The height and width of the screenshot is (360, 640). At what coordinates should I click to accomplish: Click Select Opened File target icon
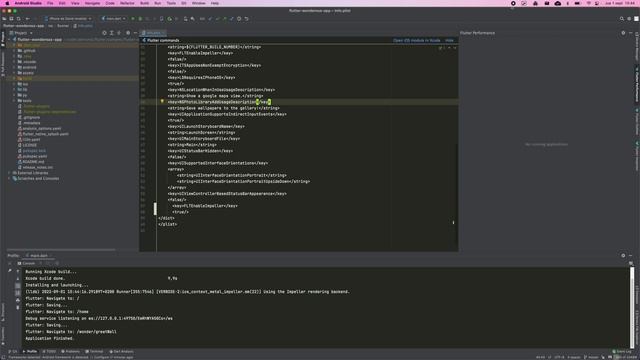pos(104,33)
